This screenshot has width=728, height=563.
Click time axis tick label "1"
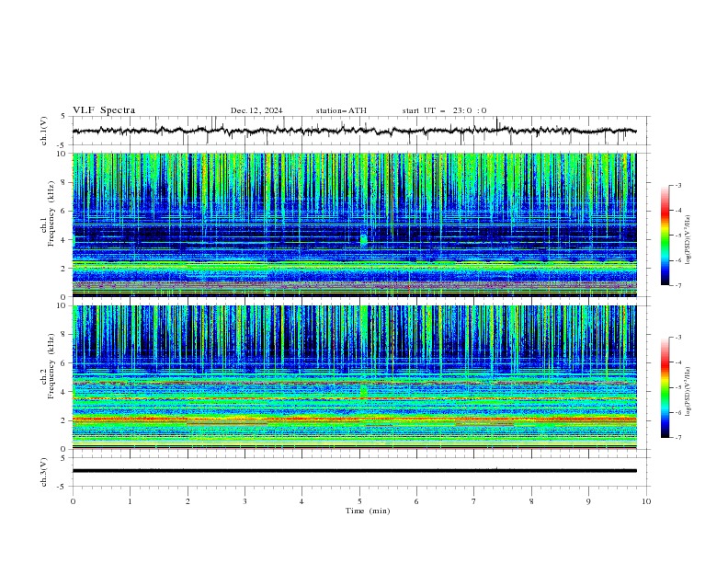(x=130, y=501)
